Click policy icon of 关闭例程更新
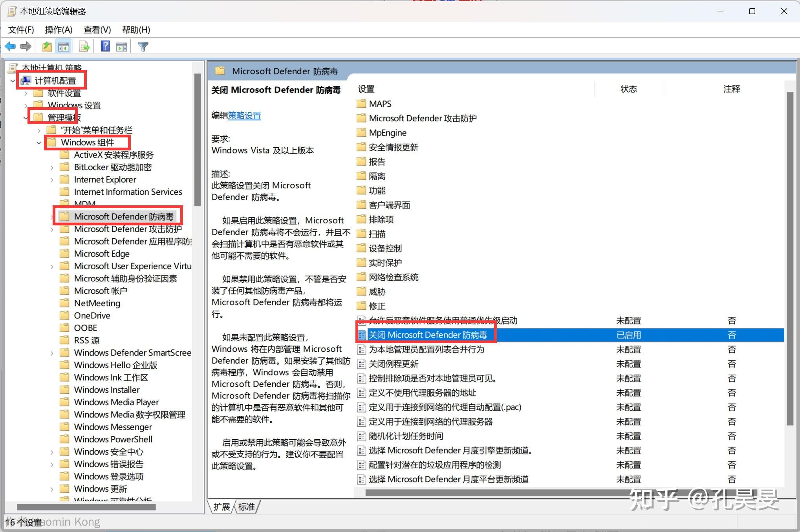Viewport: 800px width, 532px height. pyautogui.click(x=361, y=364)
